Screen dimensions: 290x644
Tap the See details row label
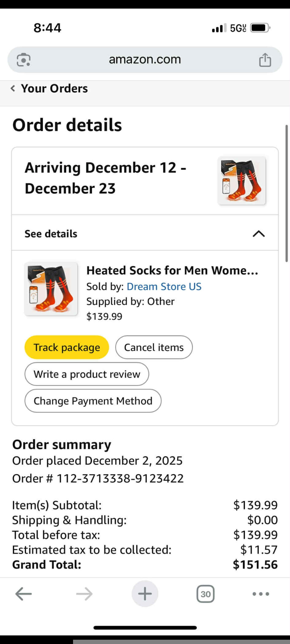[x=51, y=234]
